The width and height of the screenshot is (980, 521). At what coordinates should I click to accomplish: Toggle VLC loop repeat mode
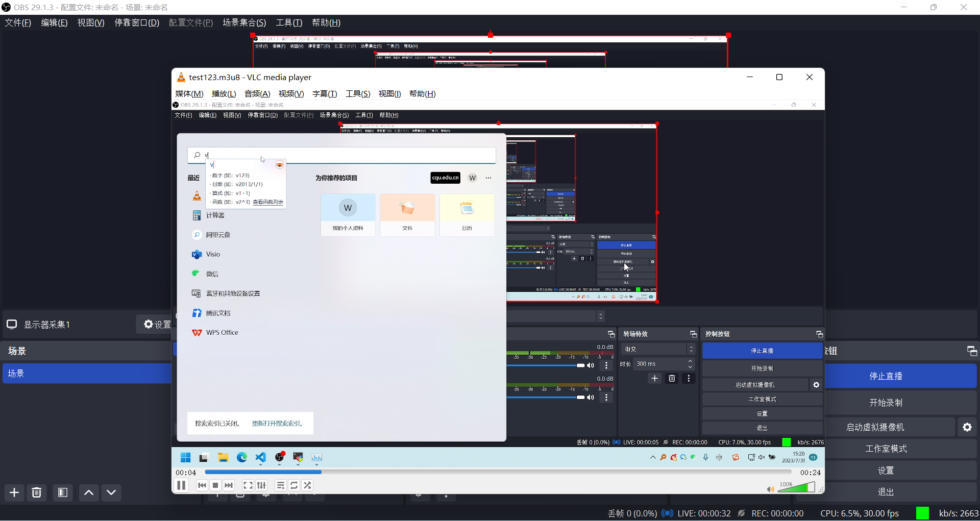[294, 485]
